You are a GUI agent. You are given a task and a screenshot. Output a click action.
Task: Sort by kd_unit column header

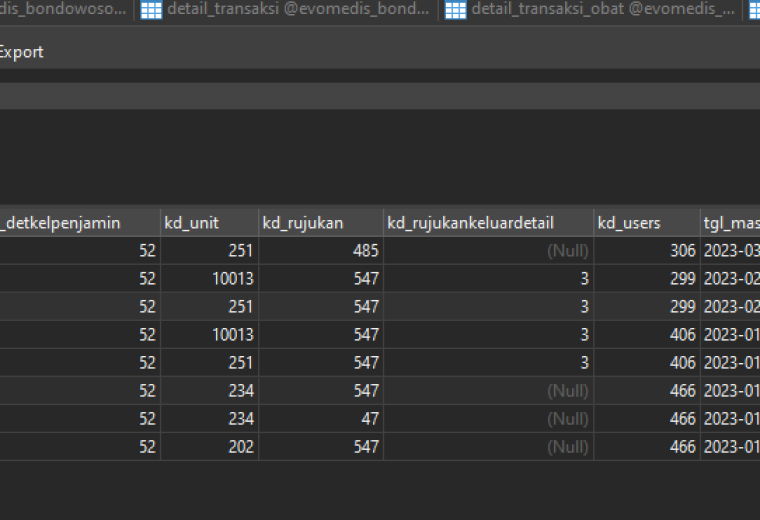pyautogui.click(x=209, y=223)
